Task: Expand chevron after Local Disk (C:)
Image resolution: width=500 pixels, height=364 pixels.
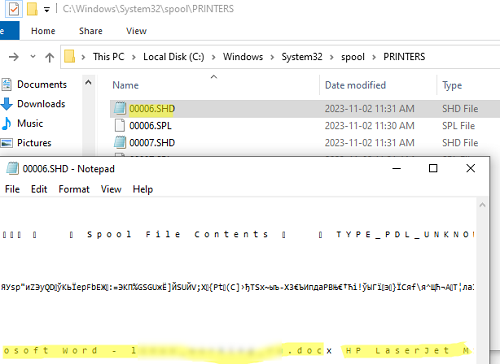Action: [214, 57]
